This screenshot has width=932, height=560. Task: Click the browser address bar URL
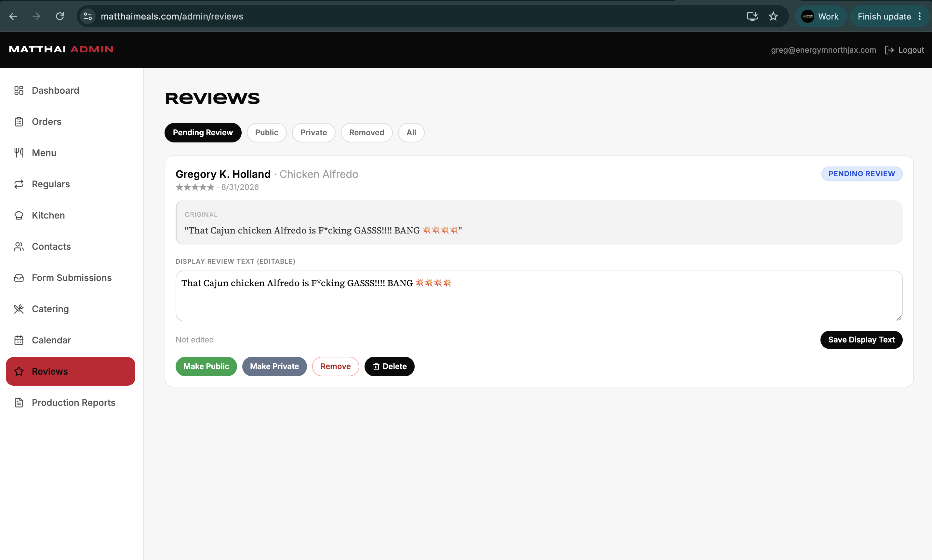point(172,16)
